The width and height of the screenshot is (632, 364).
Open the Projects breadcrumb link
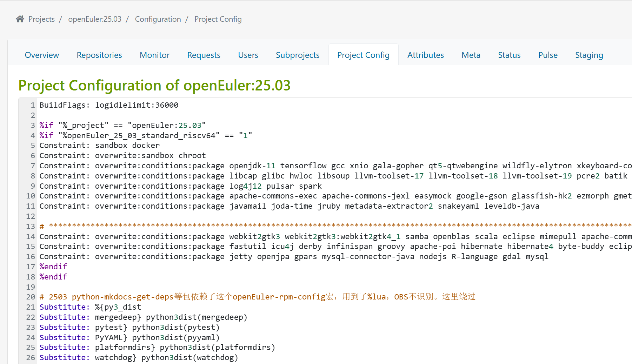[41, 19]
